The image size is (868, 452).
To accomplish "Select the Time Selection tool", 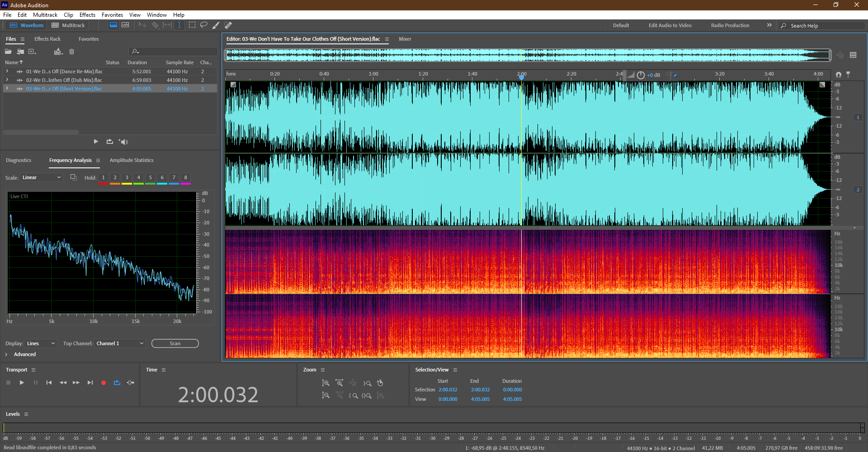I will pos(179,25).
